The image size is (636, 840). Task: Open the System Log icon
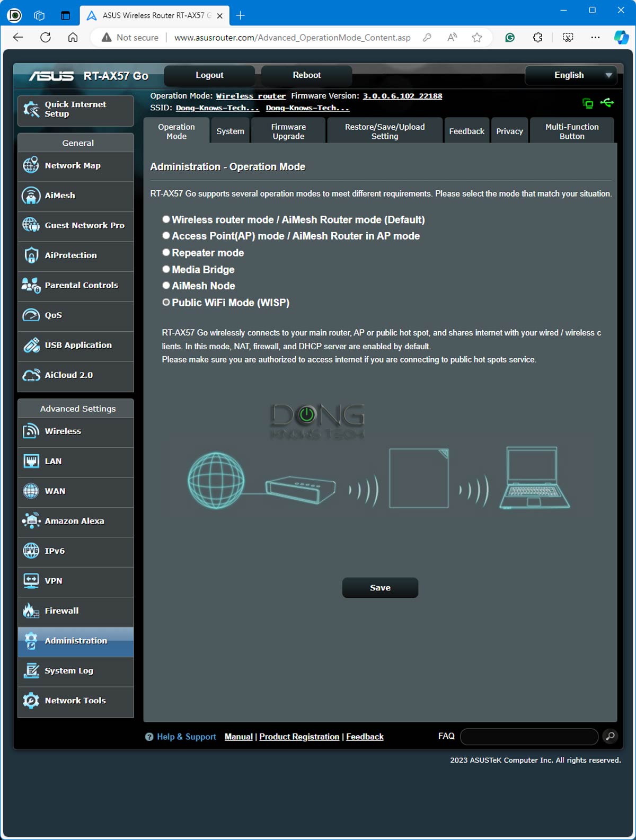click(x=31, y=671)
